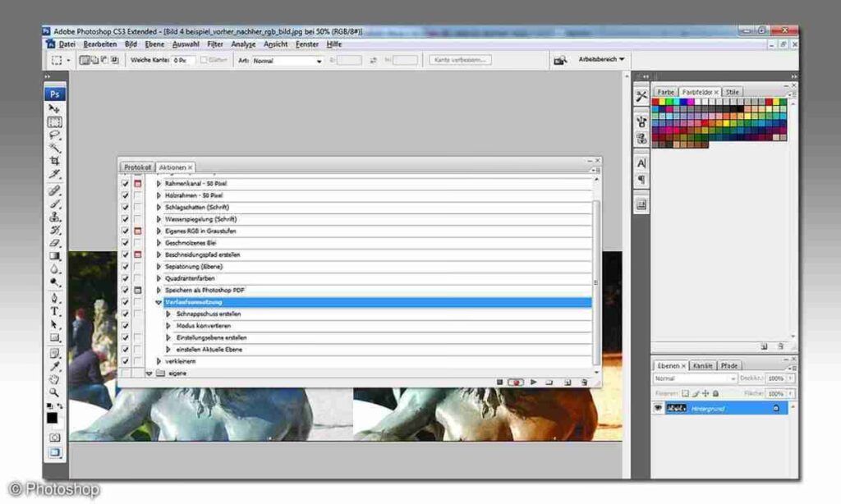Image resolution: width=841 pixels, height=504 pixels.
Task: Select the Horizontal Type tool
Action: click(x=55, y=311)
